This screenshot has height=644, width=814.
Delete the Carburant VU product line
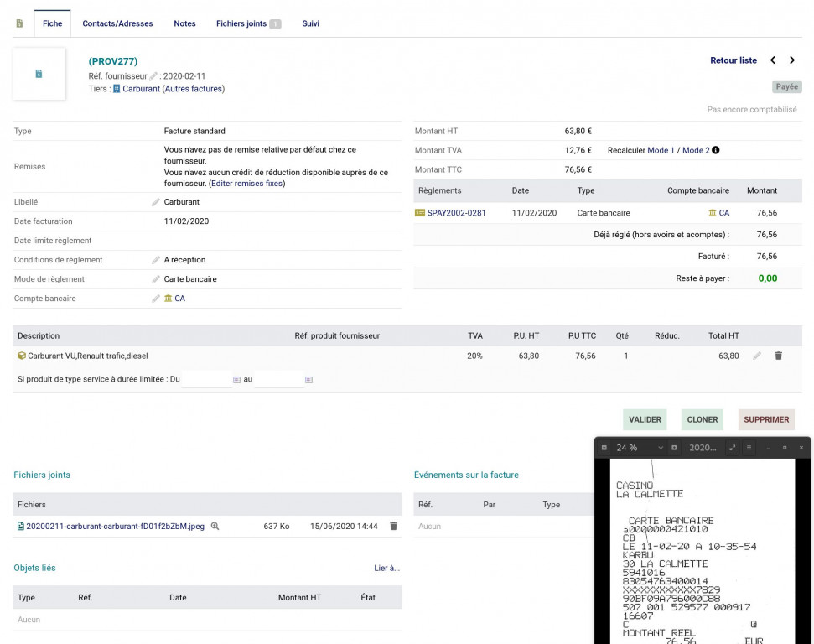click(x=778, y=356)
